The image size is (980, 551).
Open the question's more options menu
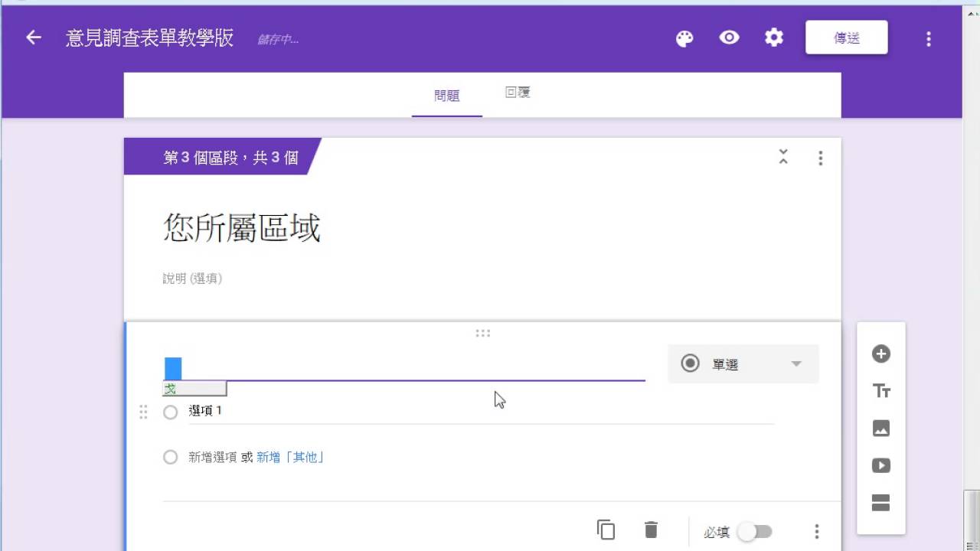(x=817, y=531)
